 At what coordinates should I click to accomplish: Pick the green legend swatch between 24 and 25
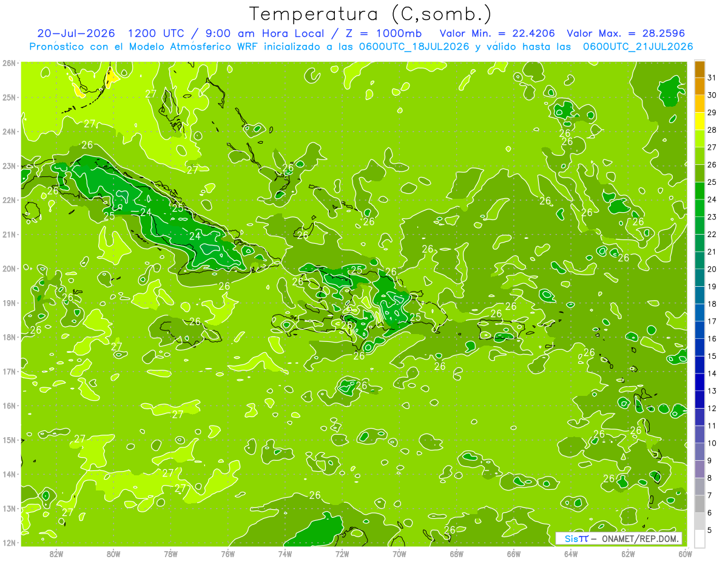[699, 190]
